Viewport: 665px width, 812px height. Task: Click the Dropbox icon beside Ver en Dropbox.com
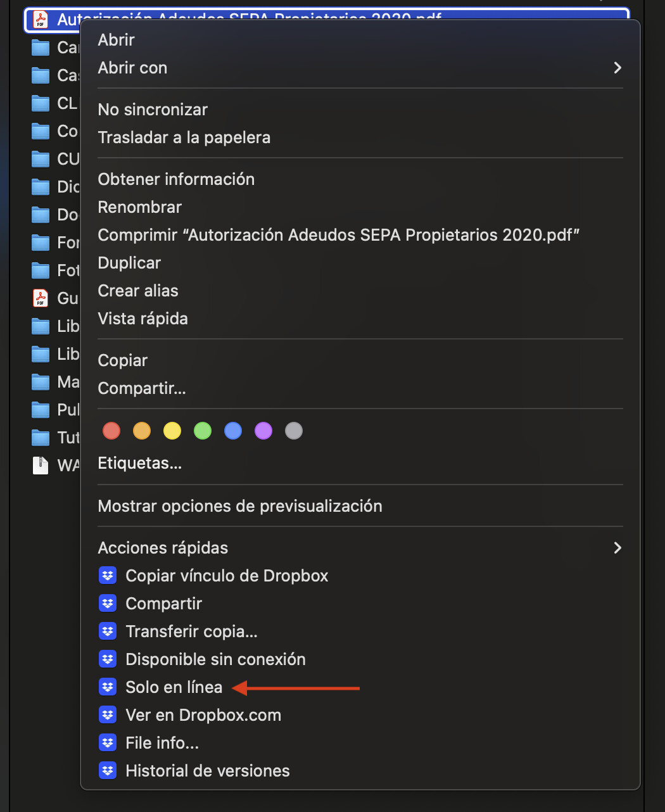click(108, 715)
